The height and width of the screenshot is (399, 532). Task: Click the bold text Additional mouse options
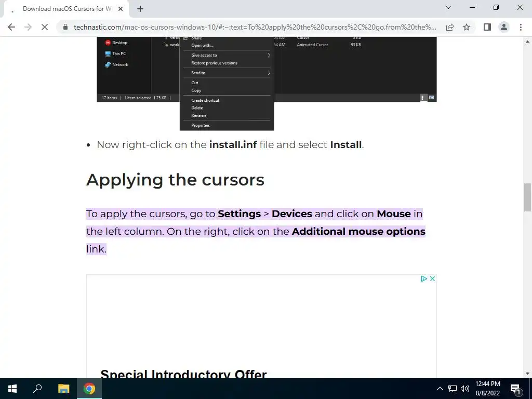point(358,231)
